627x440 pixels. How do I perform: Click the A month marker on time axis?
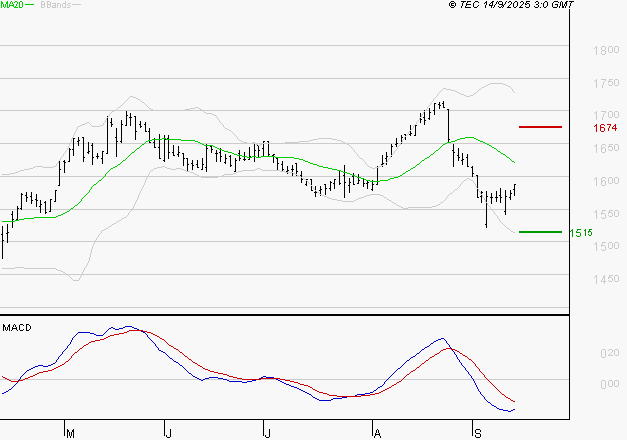[377, 434]
